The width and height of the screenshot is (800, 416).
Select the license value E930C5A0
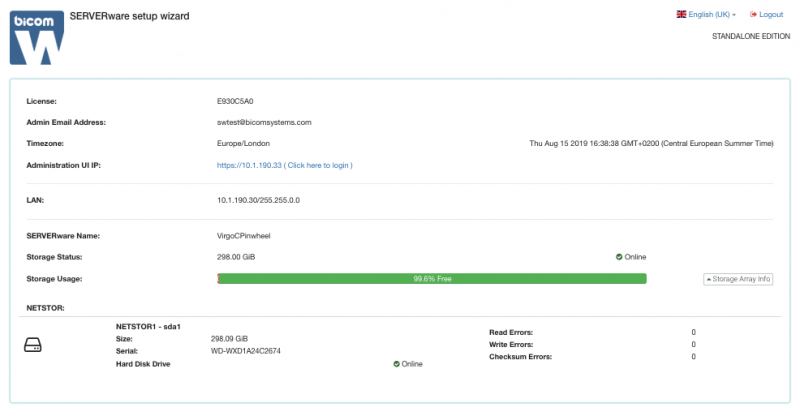click(235, 102)
